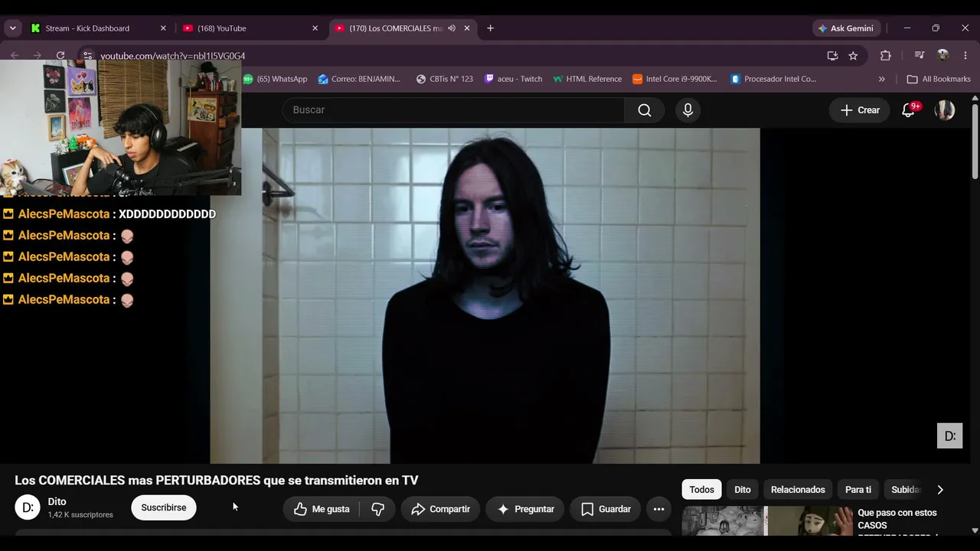Expand the hidden bookmarks overflow chevron
Screen dimensions: 980x551
click(x=882, y=79)
